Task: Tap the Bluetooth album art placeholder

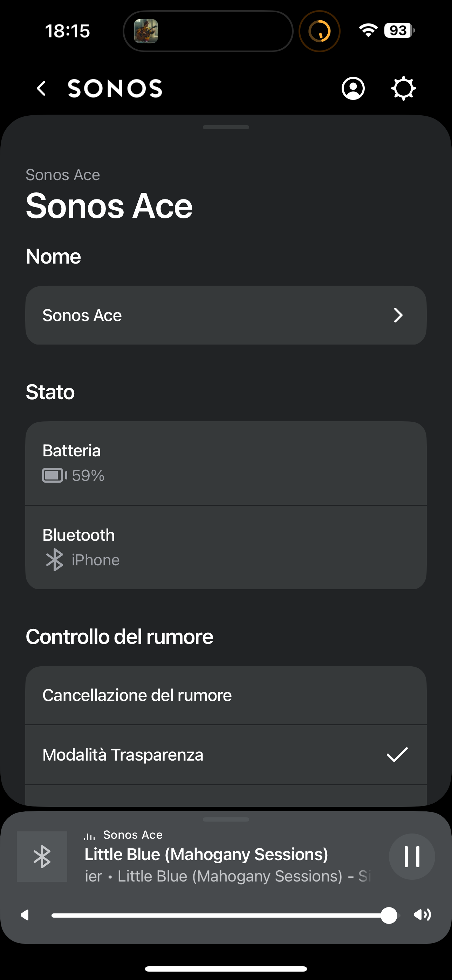Action: coord(42,856)
